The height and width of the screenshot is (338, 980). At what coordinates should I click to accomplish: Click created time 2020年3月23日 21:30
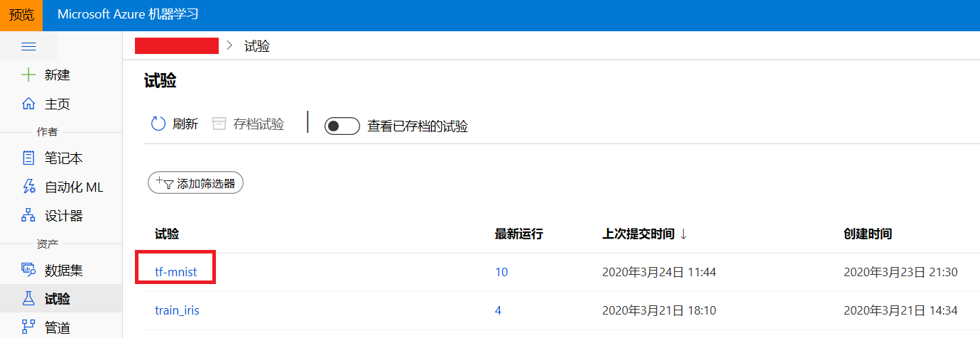pyautogui.click(x=901, y=272)
